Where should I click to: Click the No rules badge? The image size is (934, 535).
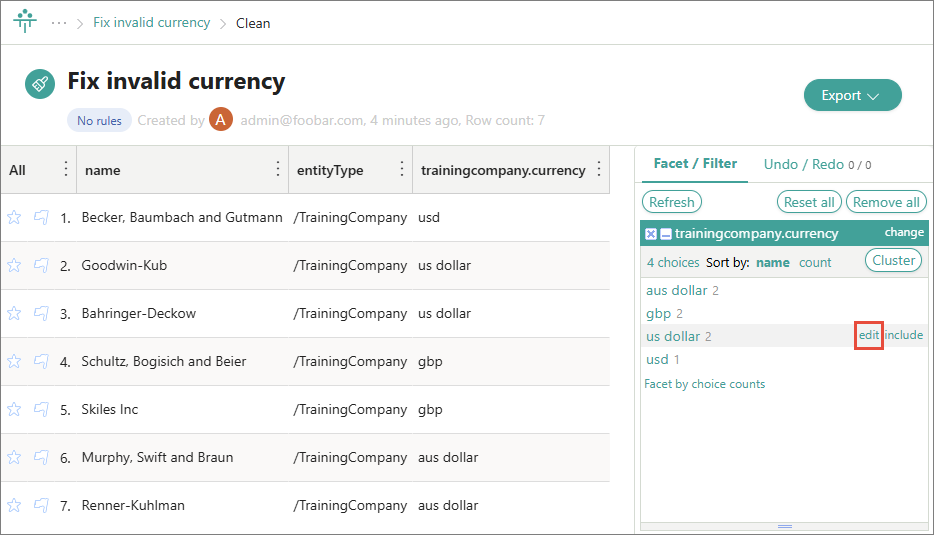tap(99, 120)
